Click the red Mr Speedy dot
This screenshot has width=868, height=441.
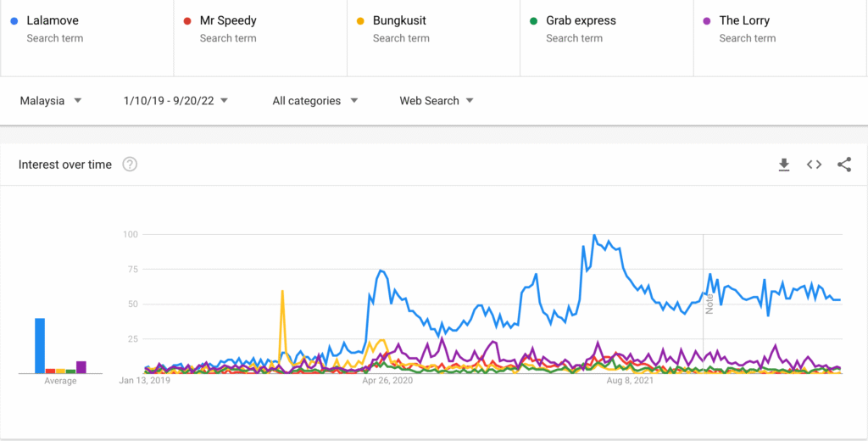[187, 20]
